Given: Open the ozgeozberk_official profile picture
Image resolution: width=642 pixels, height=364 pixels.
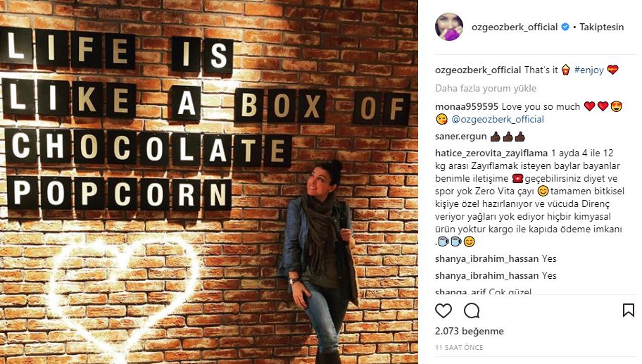Looking at the screenshot, I should [x=449, y=27].
